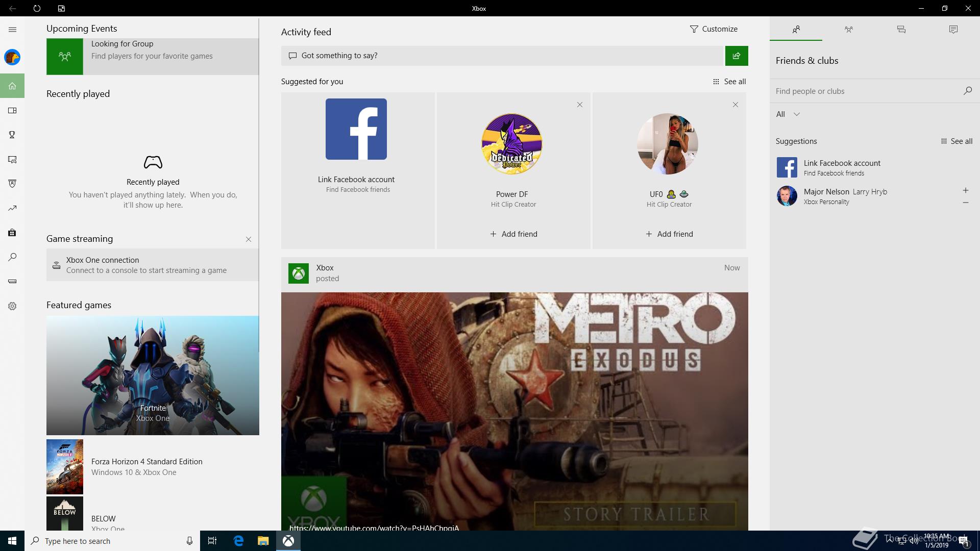Switch to the Parties tab
This screenshot has width=980, height=551.
coord(848,29)
